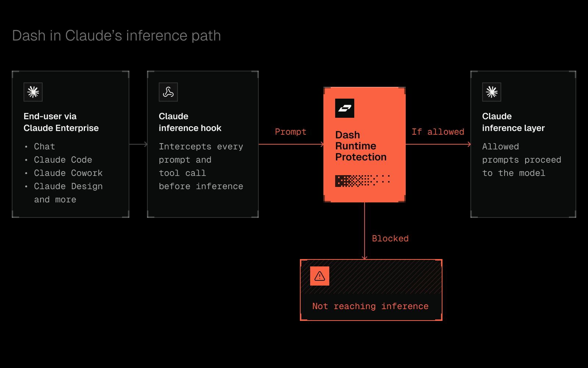Click the 'Intercepts every prompt and tool call' description
Viewport: 588px width, 368px height.
point(201,166)
